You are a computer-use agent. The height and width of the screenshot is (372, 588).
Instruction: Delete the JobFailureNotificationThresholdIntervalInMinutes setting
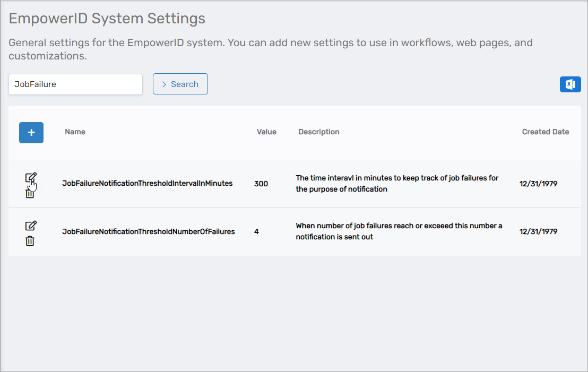click(30, 193)
